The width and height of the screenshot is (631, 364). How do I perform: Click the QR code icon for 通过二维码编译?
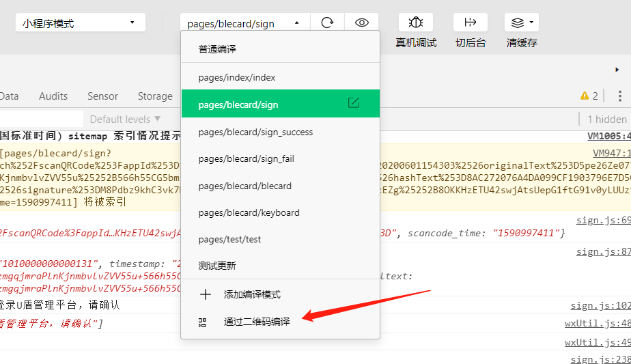(202, 322)
